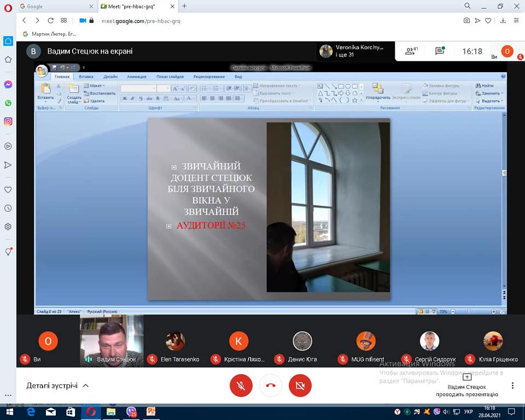Open Messenger in the Opera sidebar
The image size is (525, 420).
tap(8, 85)
